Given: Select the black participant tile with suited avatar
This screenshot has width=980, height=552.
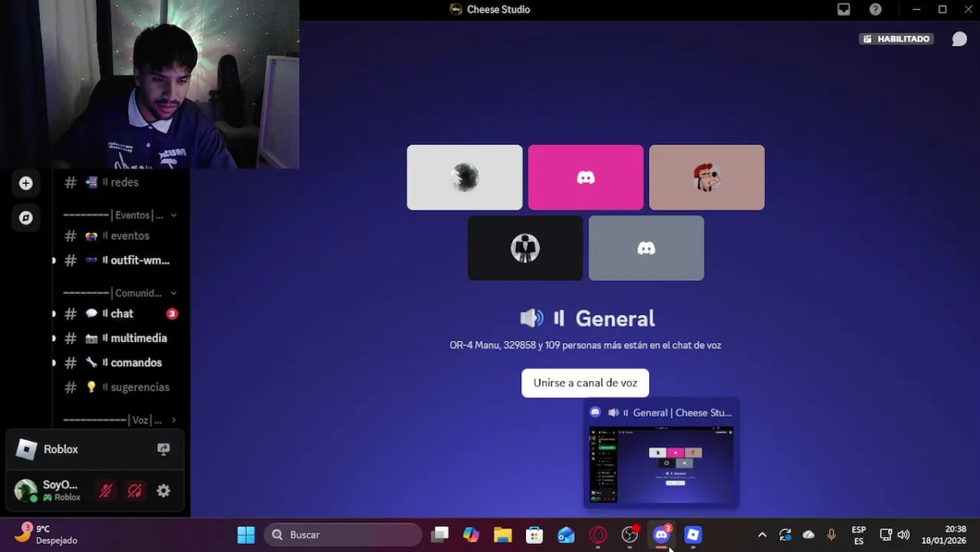Looking at the screenshot, I should click(525, 248).
